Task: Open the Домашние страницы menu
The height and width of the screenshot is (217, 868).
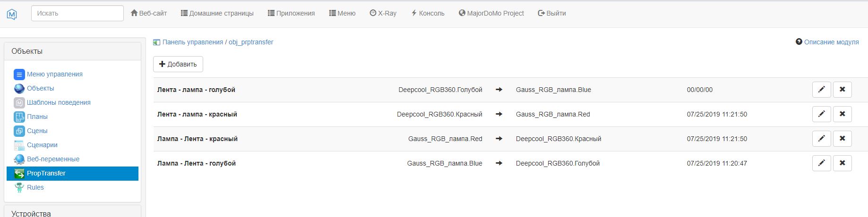Action: pos(217,13)
